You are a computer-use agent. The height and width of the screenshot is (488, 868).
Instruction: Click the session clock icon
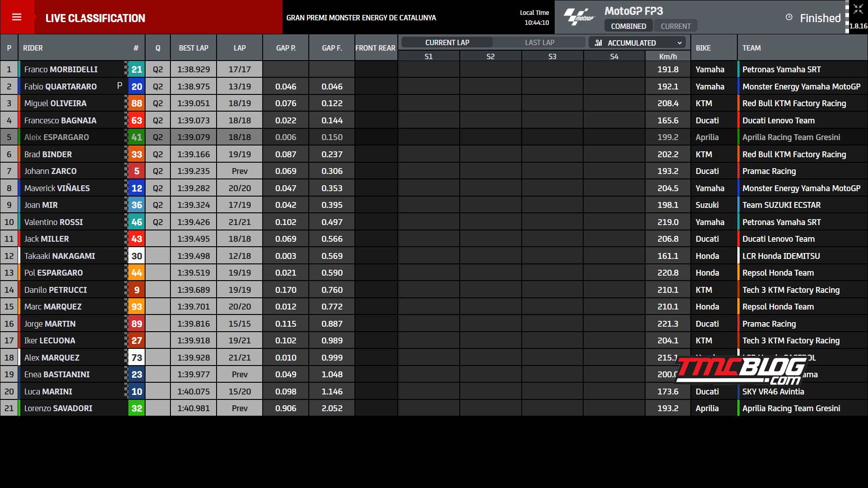[789, 17]
